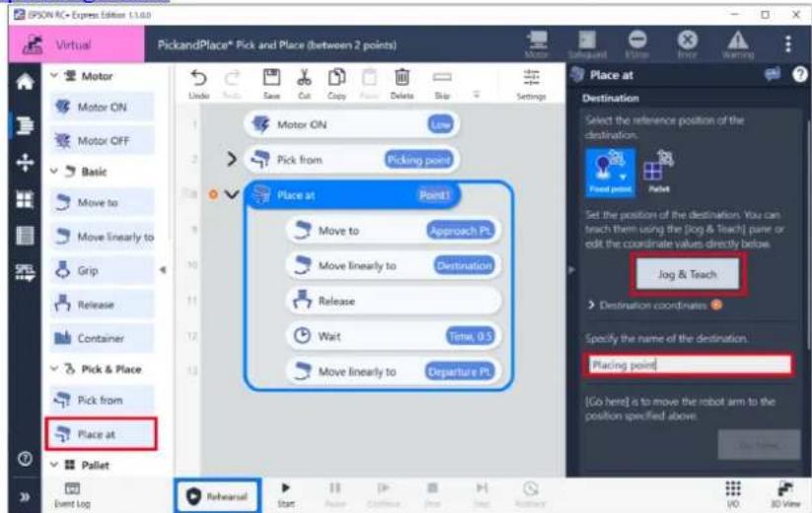Open the SPEL sidebar icon
Viewport: 812px width, 513px height.
(x=25, y=272)
